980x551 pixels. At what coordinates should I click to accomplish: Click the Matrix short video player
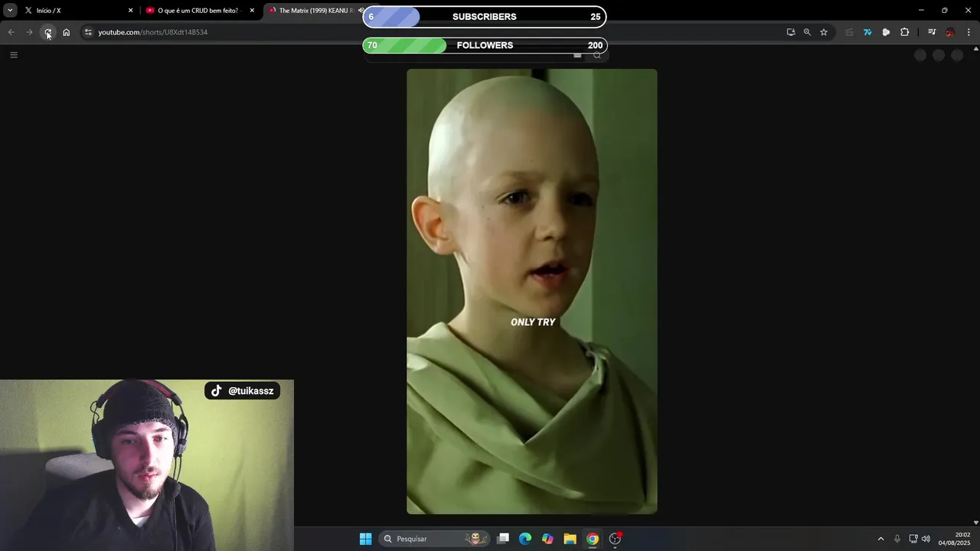click(x=531, y=292)
